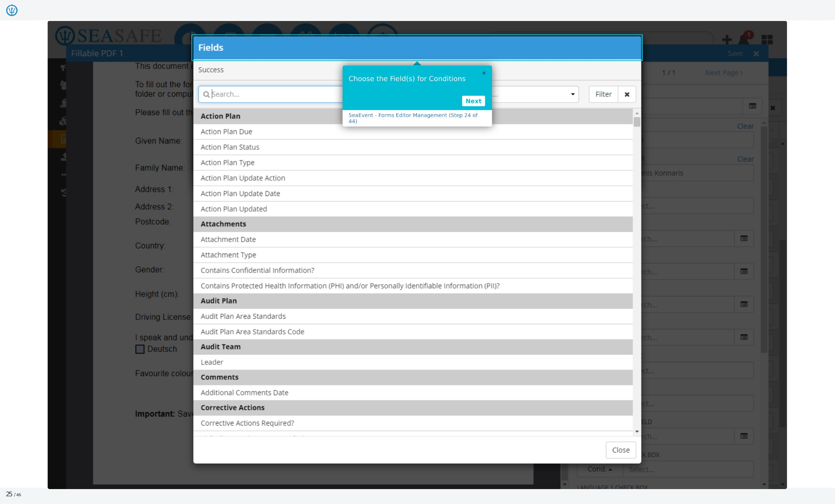
Task: Click the second Clear link above Konnaris field
Action: pyautogui.click(x=745, y=159)
